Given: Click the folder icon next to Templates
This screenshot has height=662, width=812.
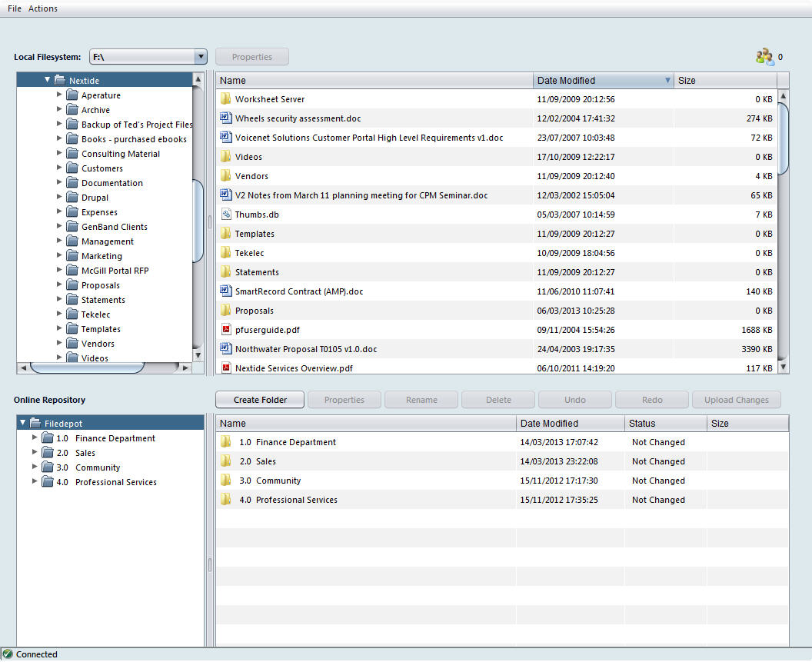Looking at the screenshot, I should [x=225, y=234].
